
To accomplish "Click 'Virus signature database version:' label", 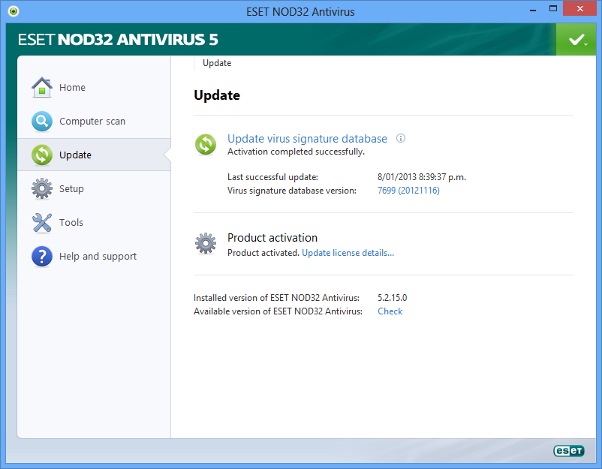I will click(x=292, y=191).
